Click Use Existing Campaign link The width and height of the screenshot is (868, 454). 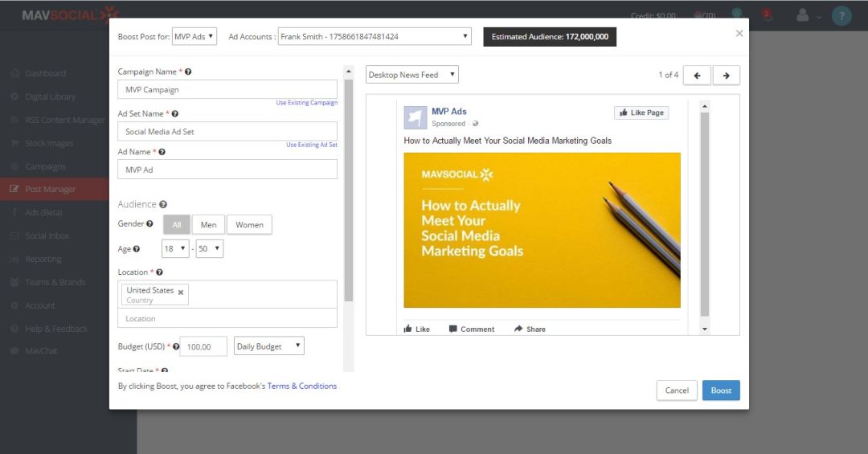[x=307, y=103]
